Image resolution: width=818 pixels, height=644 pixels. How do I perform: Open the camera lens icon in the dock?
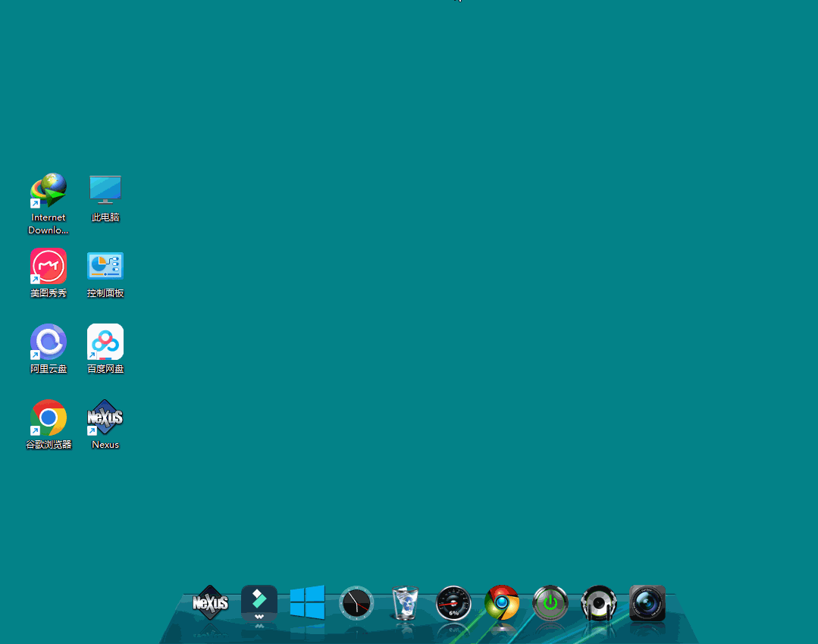(647, 603)
